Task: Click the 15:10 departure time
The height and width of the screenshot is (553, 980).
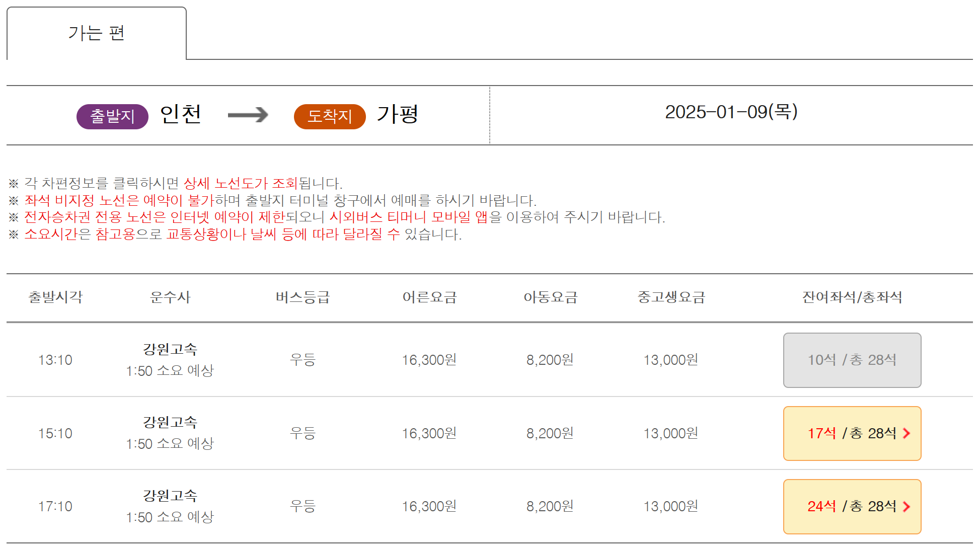Action: tap(55, 433)
